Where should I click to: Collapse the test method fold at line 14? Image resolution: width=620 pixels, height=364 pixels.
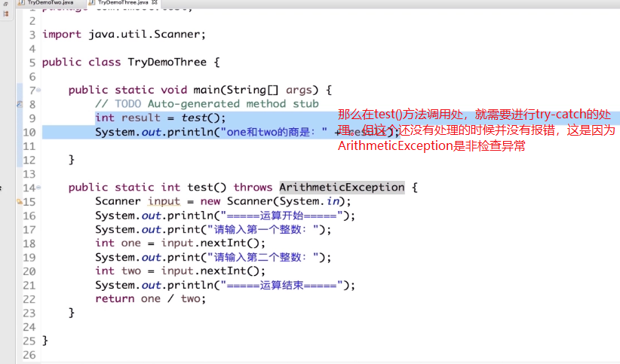[x=38, y=188]
